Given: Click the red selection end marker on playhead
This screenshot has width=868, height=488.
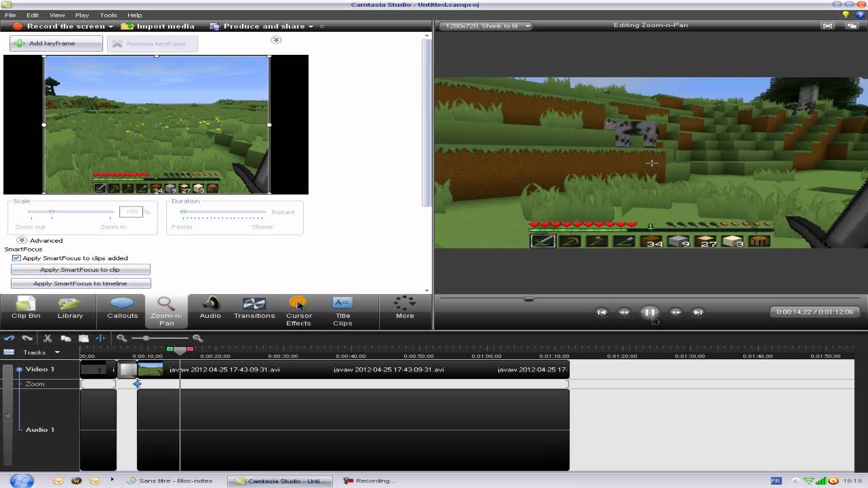Looking at the screenshot, I should click(191, 349).
